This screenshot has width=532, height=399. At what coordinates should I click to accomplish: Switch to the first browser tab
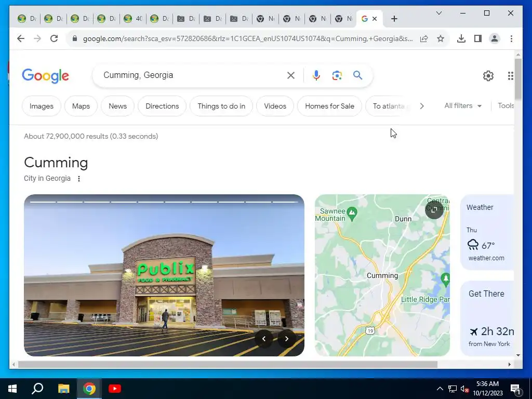point(27,19)
